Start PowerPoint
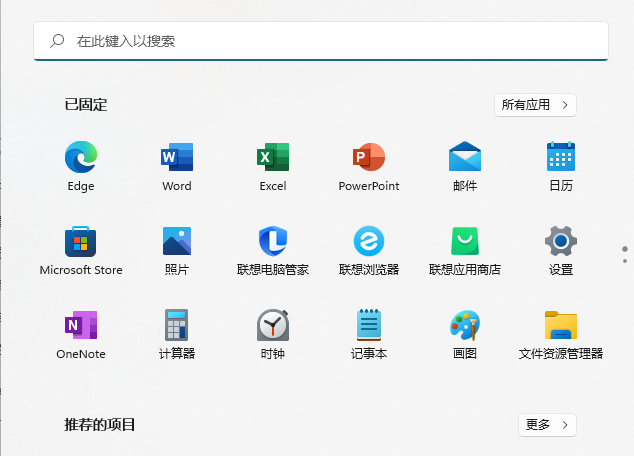 [369, 166]
